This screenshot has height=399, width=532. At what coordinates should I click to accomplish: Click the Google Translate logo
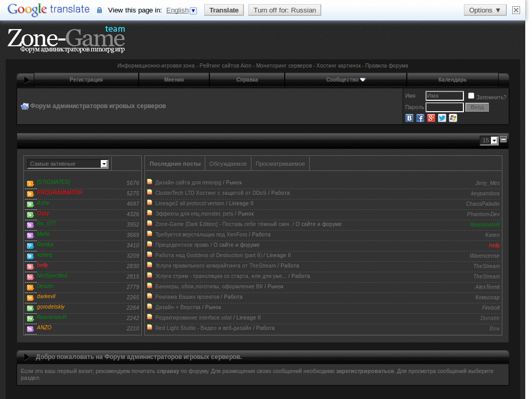point(48,9)
